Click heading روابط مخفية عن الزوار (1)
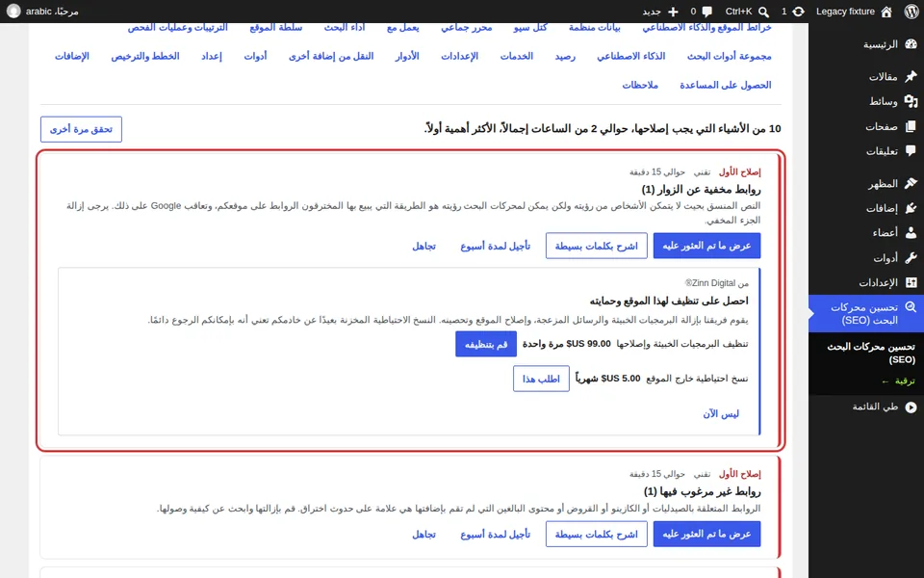Screen dimensions: 924x578 [x=702, y=190]
